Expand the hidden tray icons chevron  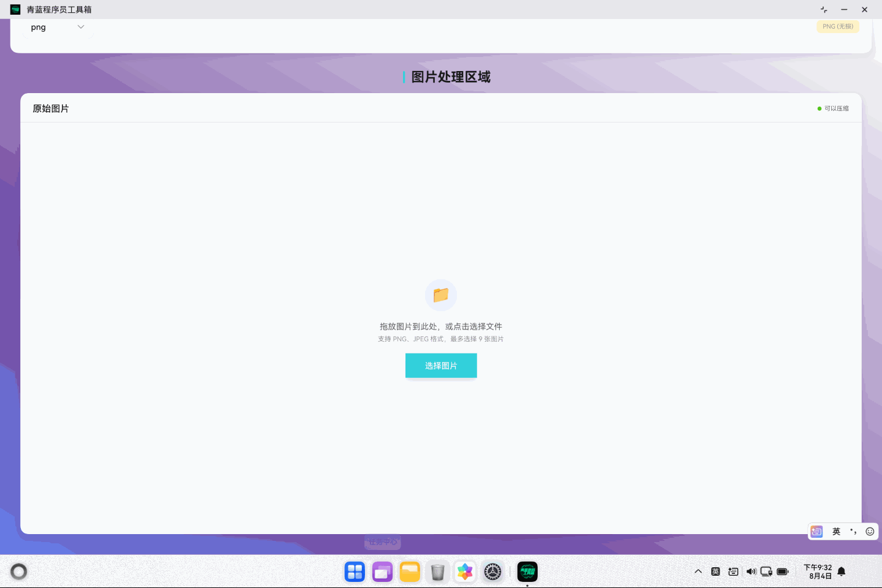(698, 571)
